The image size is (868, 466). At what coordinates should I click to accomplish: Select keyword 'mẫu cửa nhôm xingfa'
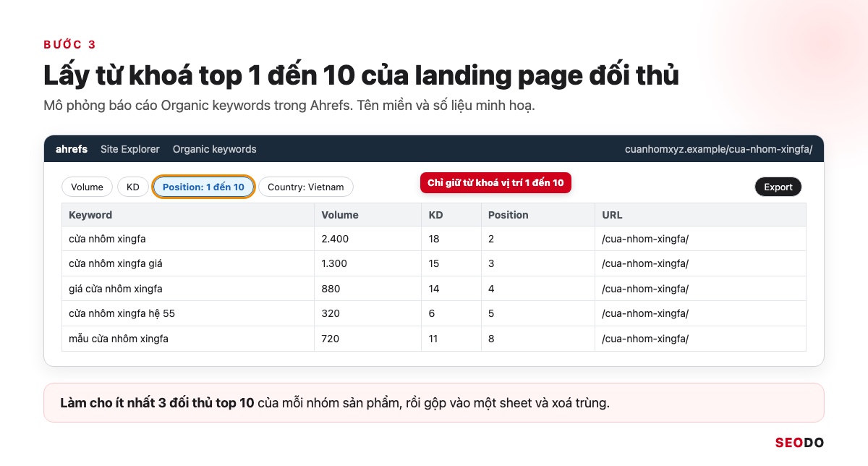[119, 339]
